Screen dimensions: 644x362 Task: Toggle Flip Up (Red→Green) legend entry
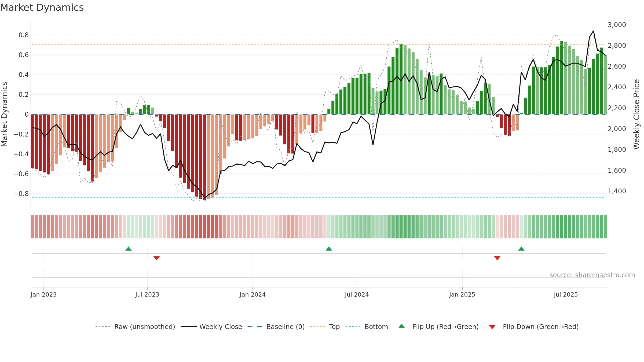click(x=439, y=327)
